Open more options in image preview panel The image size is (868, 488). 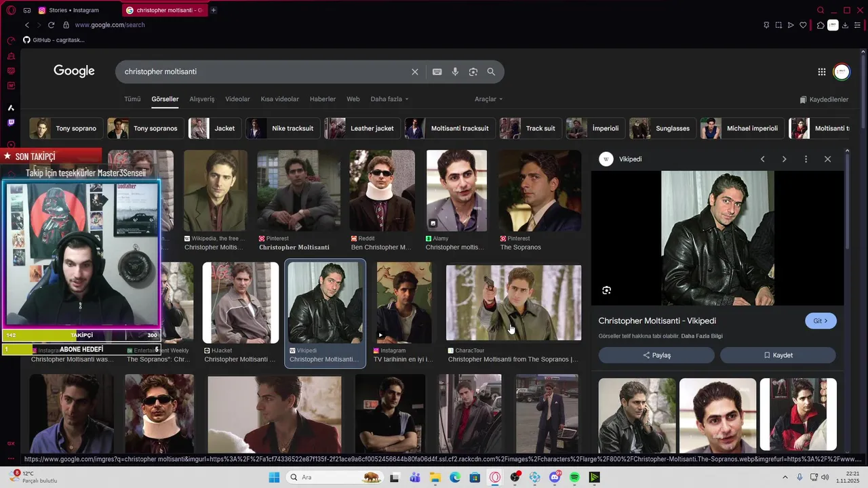click(x=806, y=159)
